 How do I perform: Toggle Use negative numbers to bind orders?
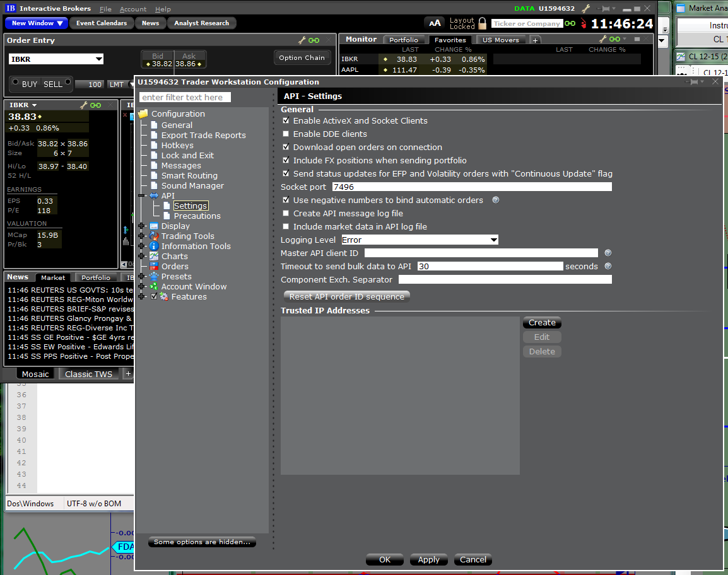pyautogui.click(x=286, y=200)
